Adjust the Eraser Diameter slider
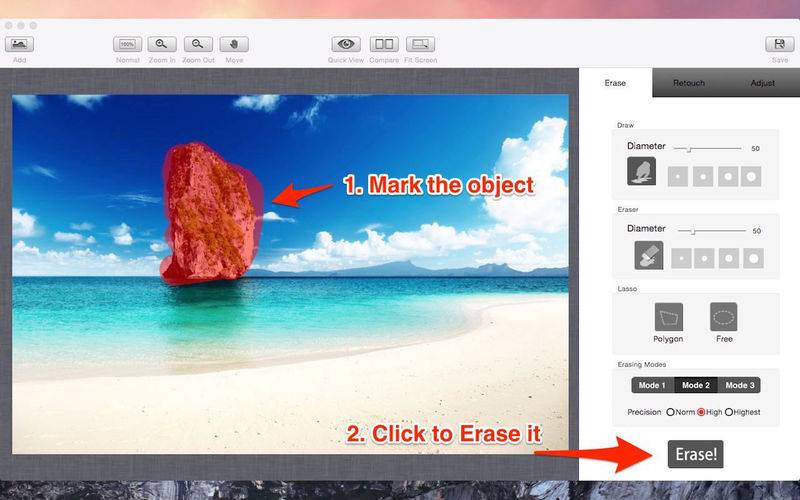 tap(712, 231)
